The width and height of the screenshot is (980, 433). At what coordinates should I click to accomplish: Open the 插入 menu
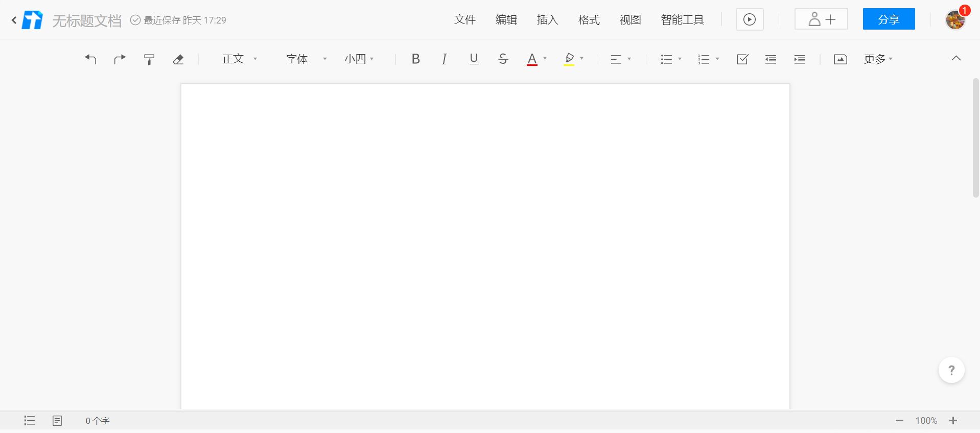click(x=548, y=20)
